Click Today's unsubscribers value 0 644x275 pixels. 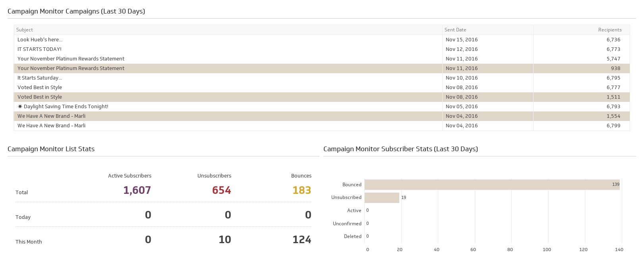228,215
